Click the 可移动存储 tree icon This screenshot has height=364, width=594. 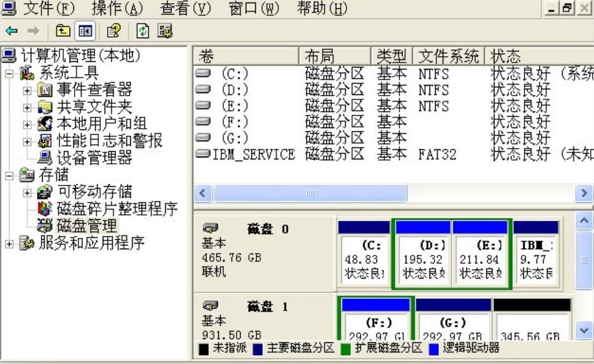(45, 192)
